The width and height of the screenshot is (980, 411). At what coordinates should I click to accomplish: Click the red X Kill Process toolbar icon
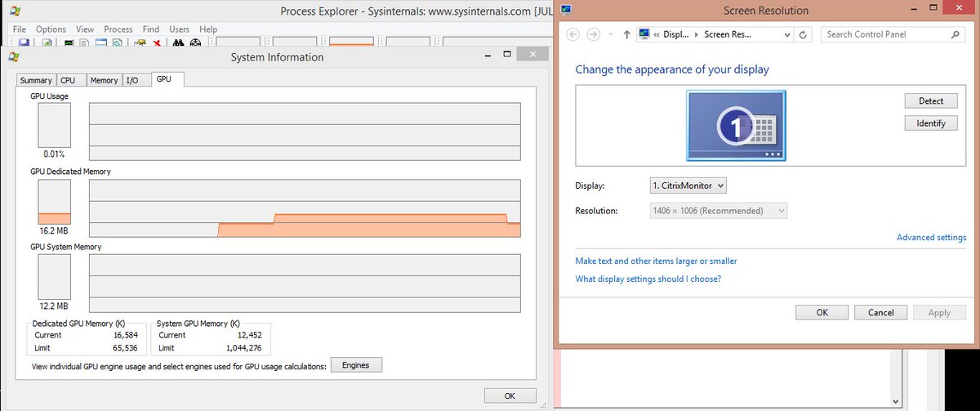click(x=157, y=42)
